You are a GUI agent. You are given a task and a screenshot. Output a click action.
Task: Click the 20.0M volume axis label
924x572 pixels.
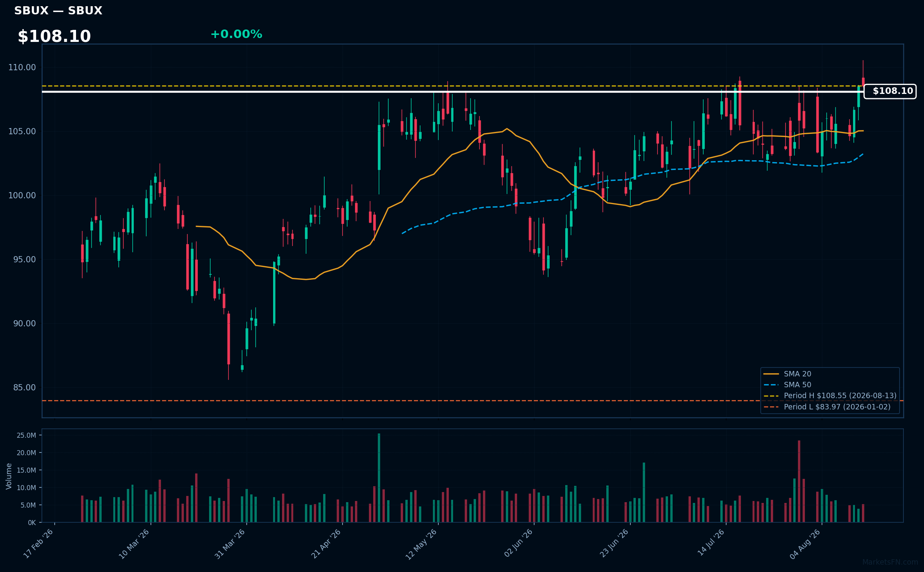coord(26,453)
